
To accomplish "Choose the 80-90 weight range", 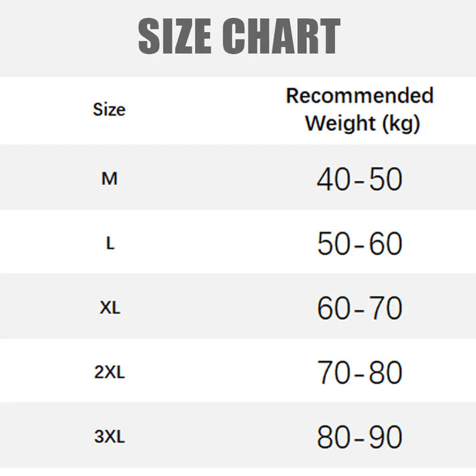I will click(x=359, y=438).
